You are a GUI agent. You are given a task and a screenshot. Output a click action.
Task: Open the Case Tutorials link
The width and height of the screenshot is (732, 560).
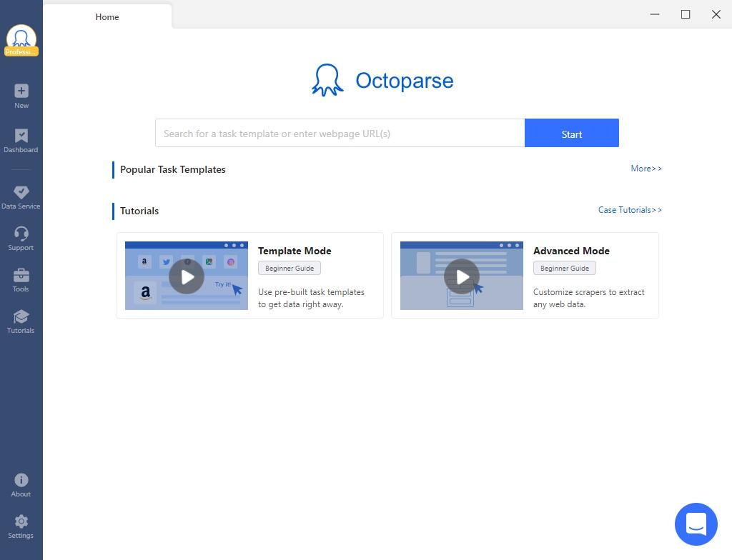pos(630,210)
